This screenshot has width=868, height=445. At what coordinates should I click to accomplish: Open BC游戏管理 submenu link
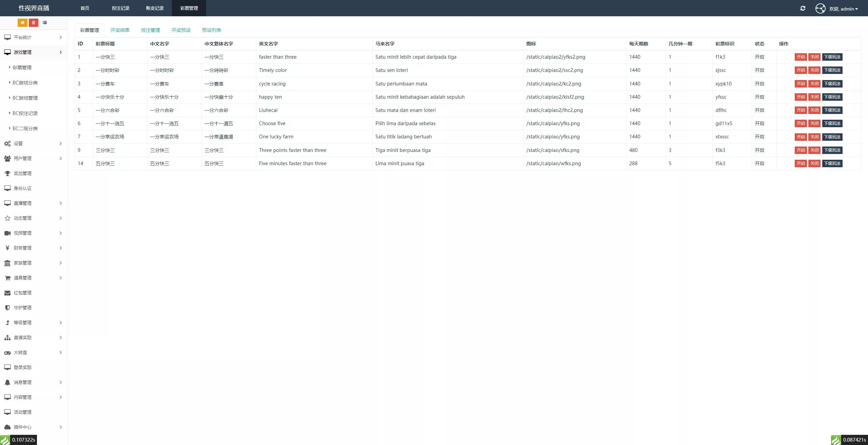25,98
